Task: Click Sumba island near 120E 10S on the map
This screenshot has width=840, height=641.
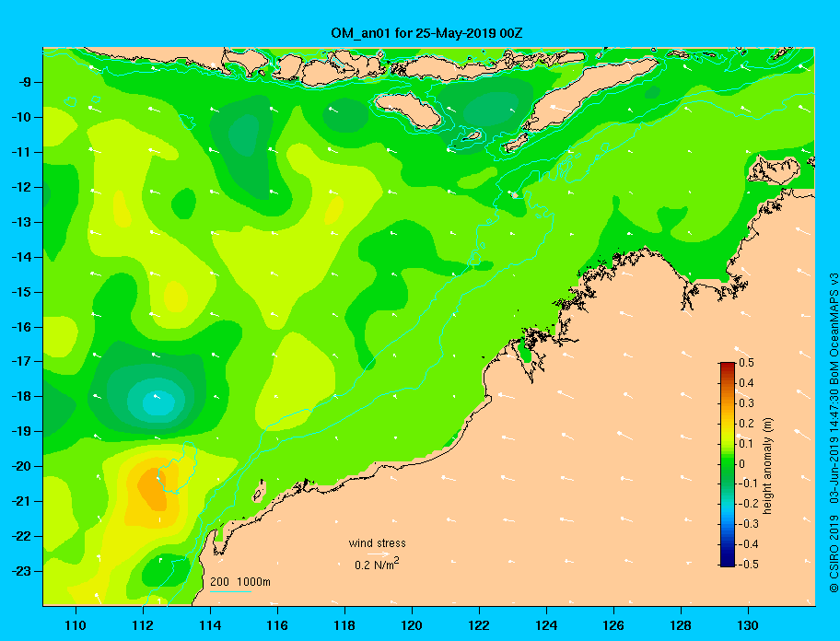Action: 408,111
